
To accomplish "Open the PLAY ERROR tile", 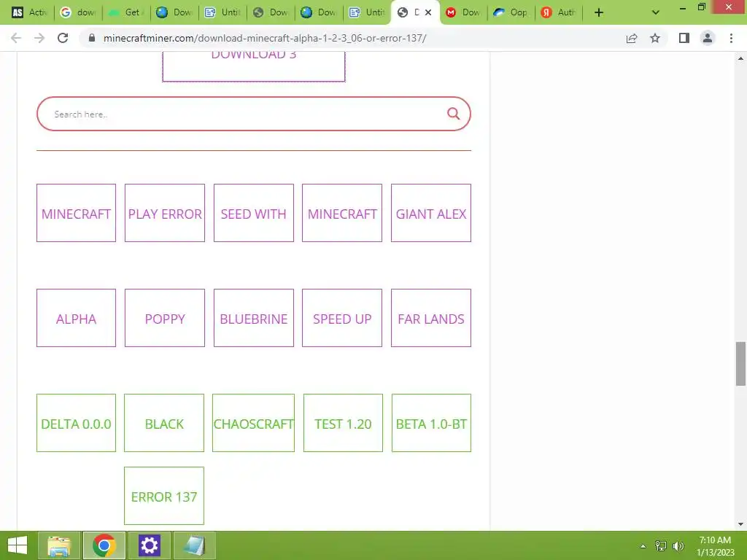I will [x=165, y=213].
